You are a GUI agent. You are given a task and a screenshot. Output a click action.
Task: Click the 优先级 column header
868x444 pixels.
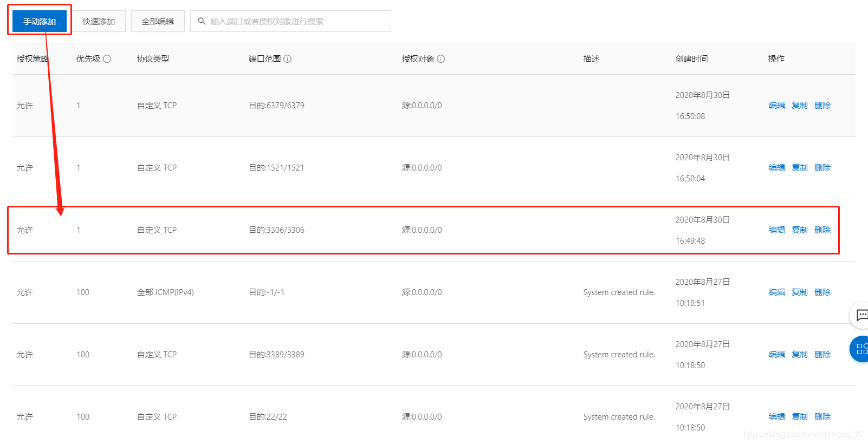coord(88,58)
